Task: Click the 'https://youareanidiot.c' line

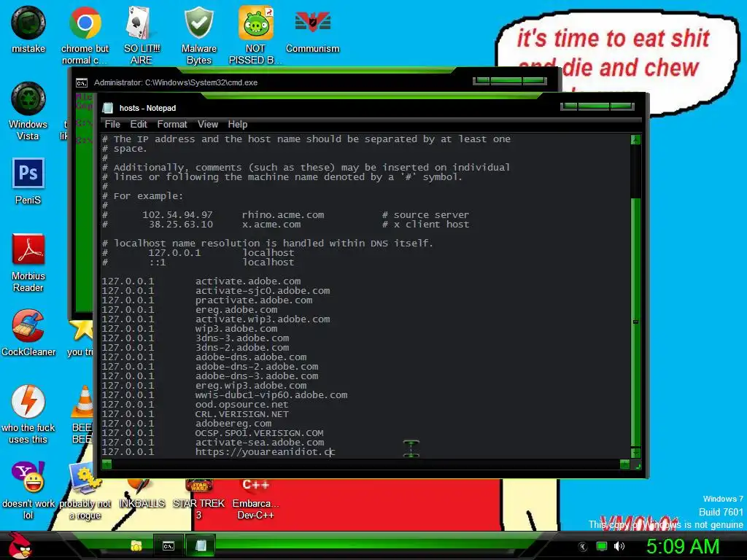Action: coord(265,452)
